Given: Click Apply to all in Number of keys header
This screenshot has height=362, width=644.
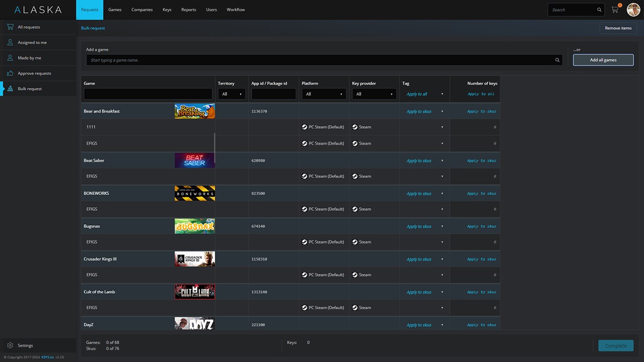Looking at the screenshot, I should [x=481, y=94].
